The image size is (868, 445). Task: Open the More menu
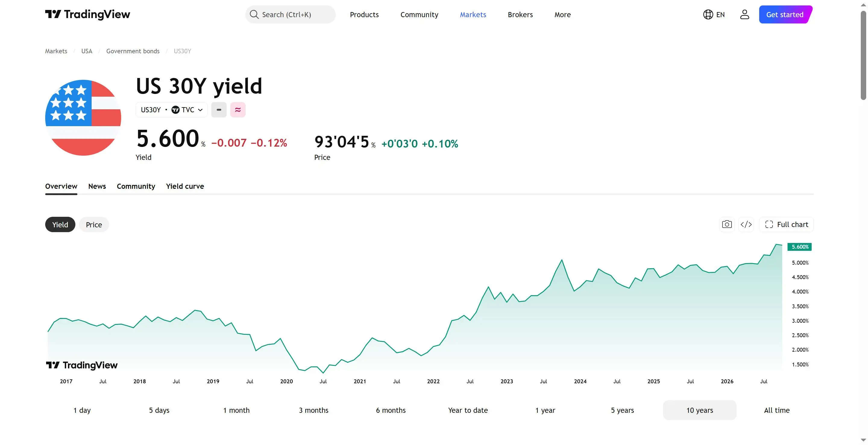click(x=562, y=14)
